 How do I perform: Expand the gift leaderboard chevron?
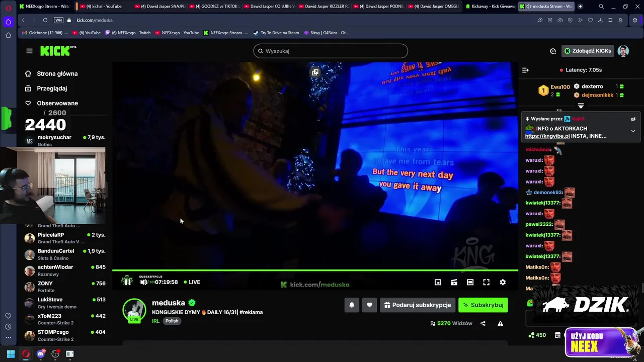tap(581, 106)
